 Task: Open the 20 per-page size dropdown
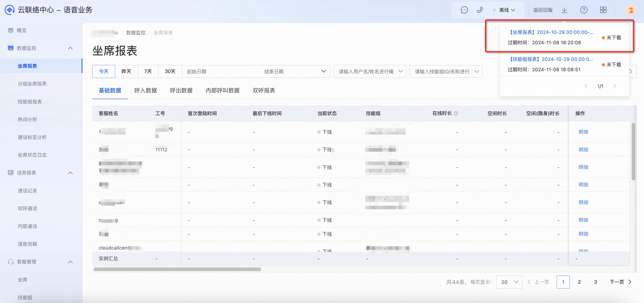pyautogui.click(x=509, y=282)
